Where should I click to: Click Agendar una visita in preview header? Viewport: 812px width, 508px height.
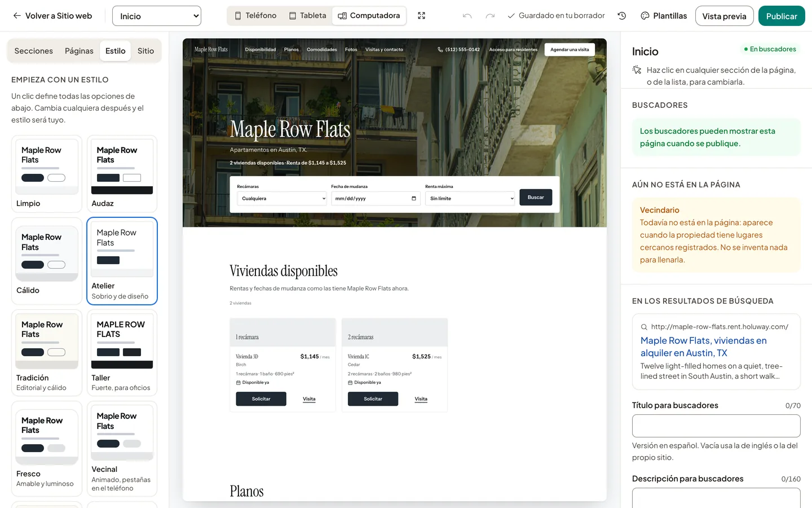[x=570, y=50]
